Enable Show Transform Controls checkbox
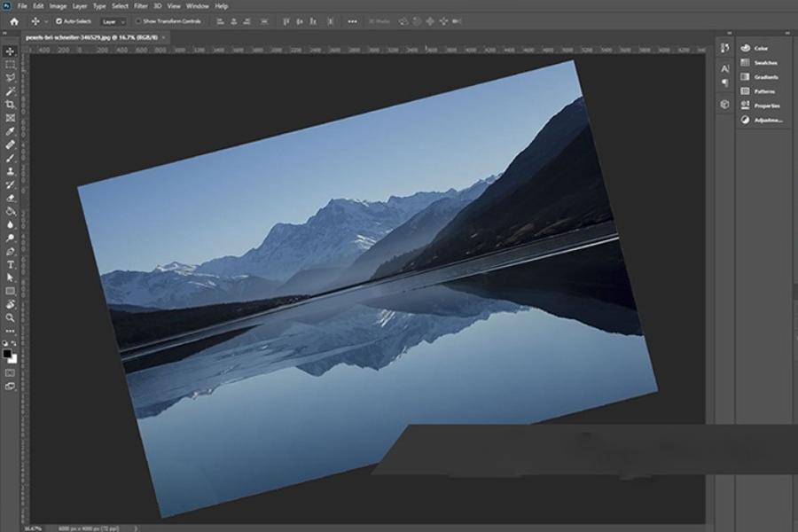 (138, 21)
